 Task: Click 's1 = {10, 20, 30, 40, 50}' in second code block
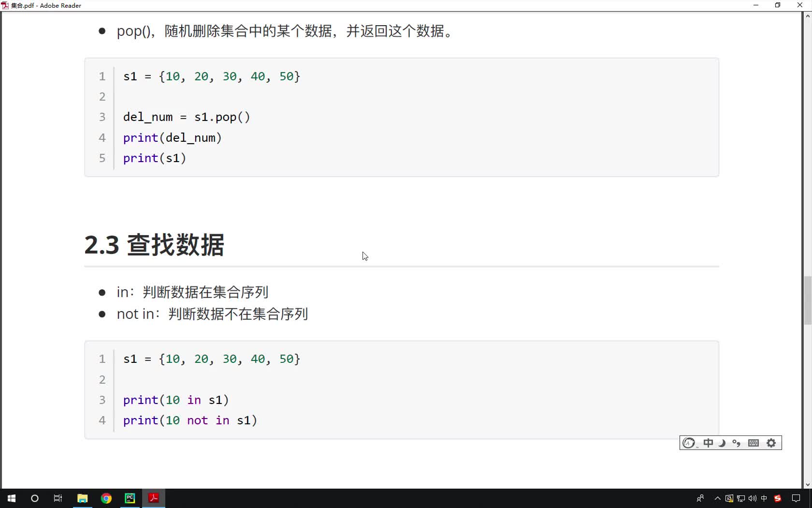point(212,359)
